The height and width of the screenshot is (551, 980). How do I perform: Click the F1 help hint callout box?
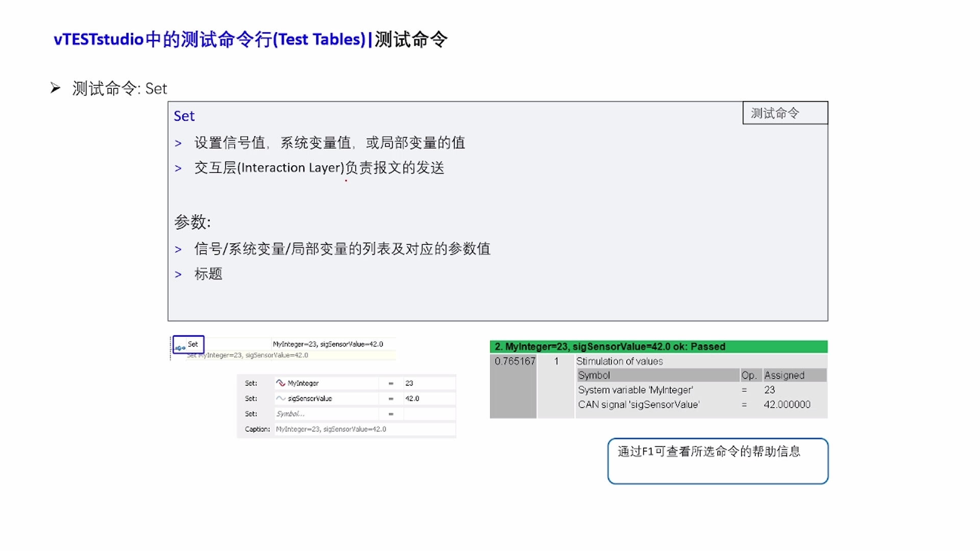click(x=717, y=461)
